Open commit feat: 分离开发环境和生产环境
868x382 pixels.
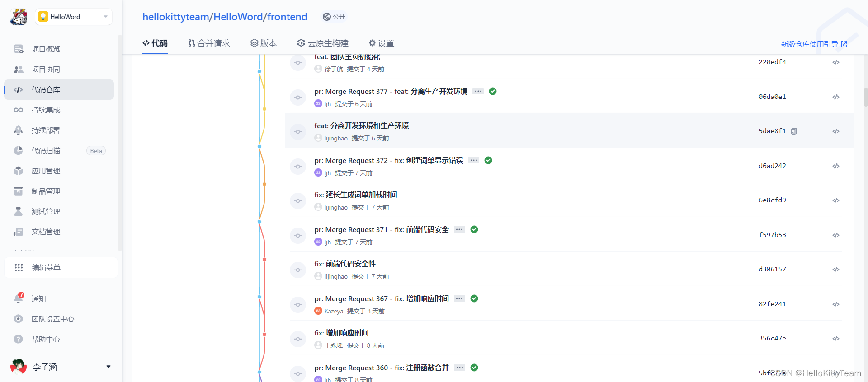[361, 126]
